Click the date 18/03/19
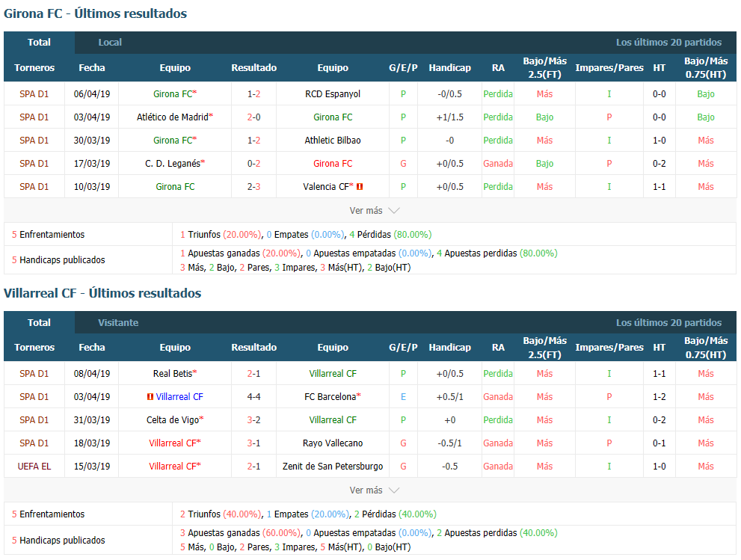 pyautogui.click(x=92, y=443)
